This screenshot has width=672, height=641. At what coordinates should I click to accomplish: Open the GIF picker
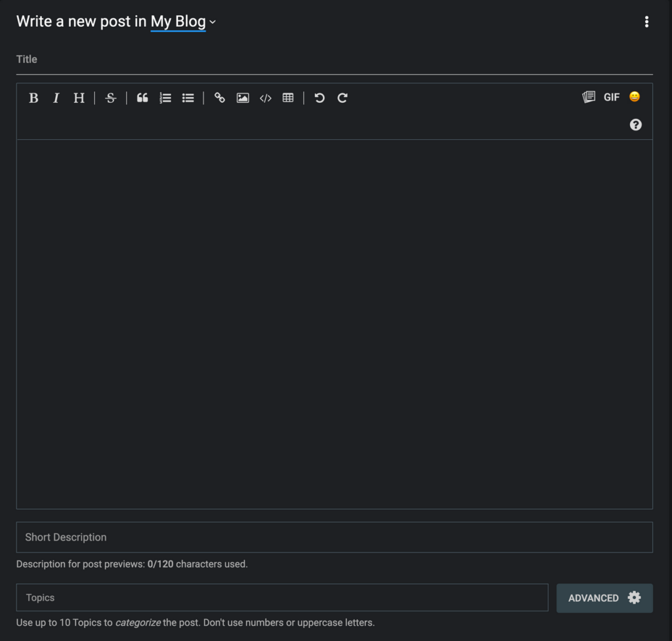(612, 97)
